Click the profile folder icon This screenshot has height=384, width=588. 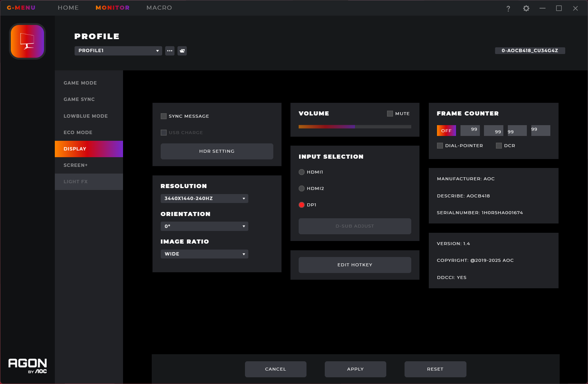pyautogui.click(x=182, y=51)
